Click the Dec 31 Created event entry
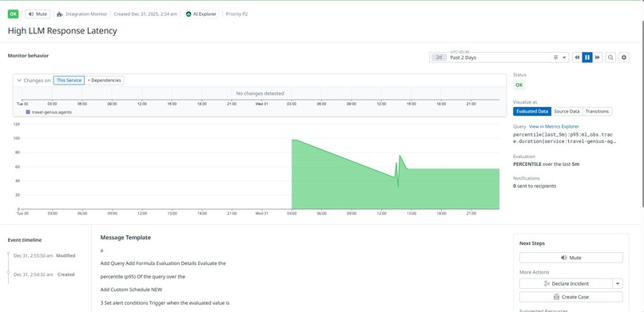The width and height of the screenshot is (644, 312). click(x=44, y=274)
